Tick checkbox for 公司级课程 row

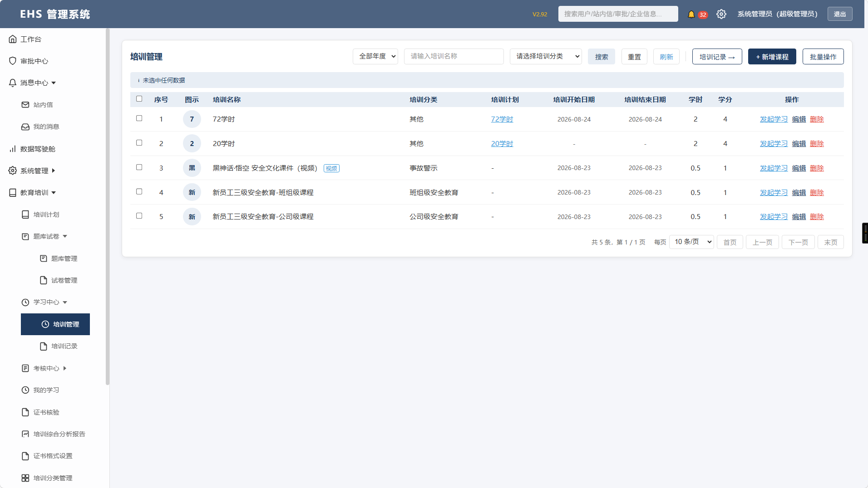(139, 216)
